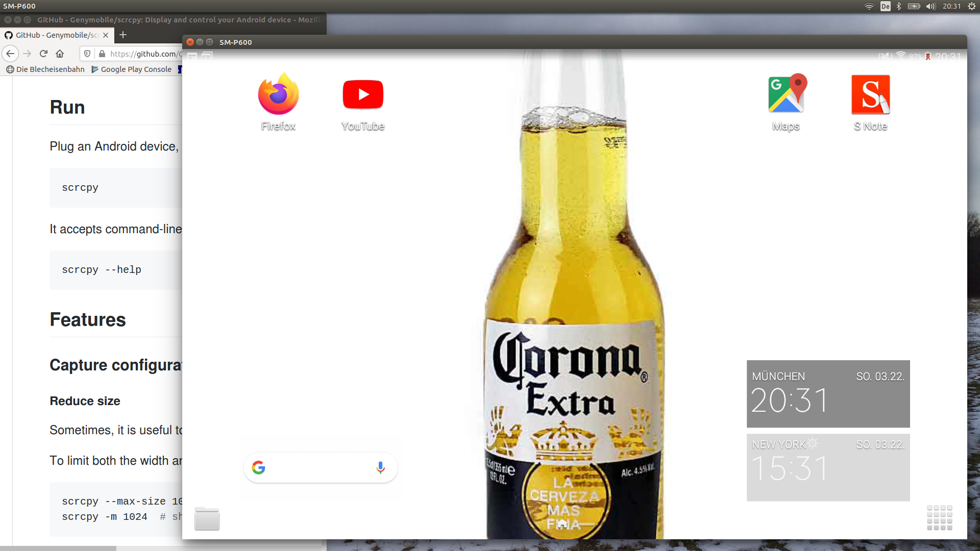Maximize the SM-P600 scrcpy window
This screenshot has height=551, width=980.
pyautogui.click(x=209, y=42)
